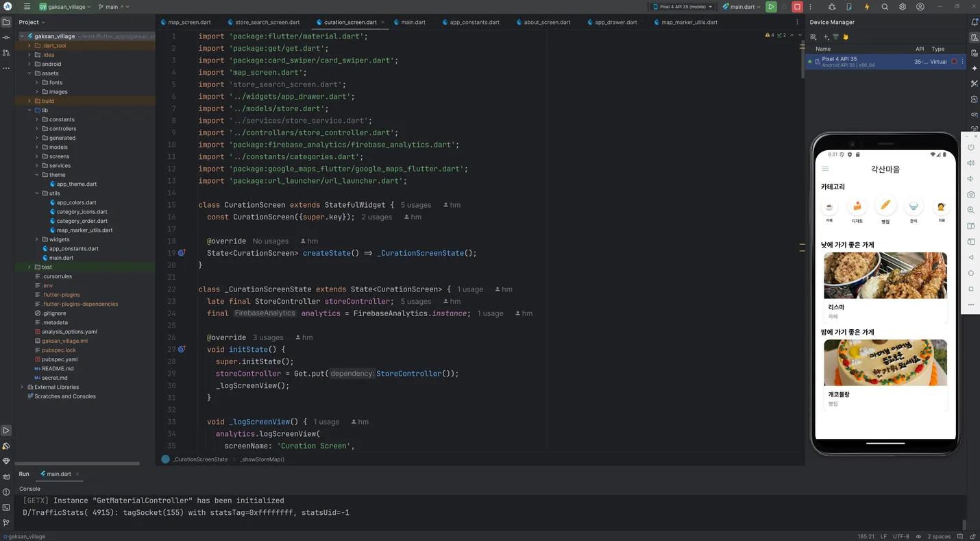Click the emulator Home circle button
The width and height of the screenshot is (980, 541).
(x=971, y=273)
